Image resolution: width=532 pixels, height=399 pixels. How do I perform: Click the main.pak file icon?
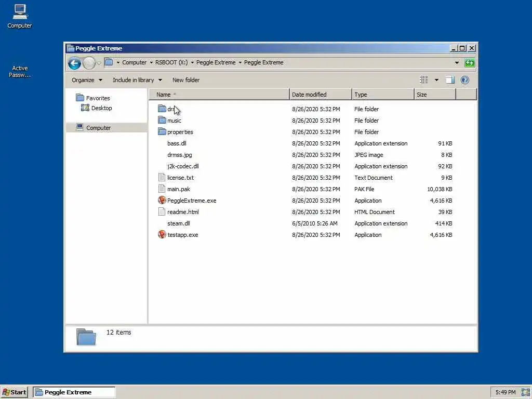[x=162, y=189]
